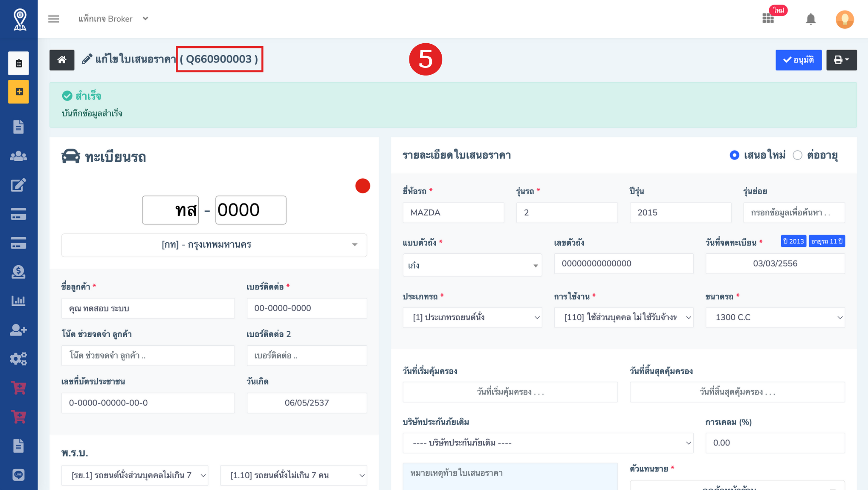Screen dimensions: 868x490
Task: Open the ขนาดรถ 1300 C.C dropdown
Action: 775,317
